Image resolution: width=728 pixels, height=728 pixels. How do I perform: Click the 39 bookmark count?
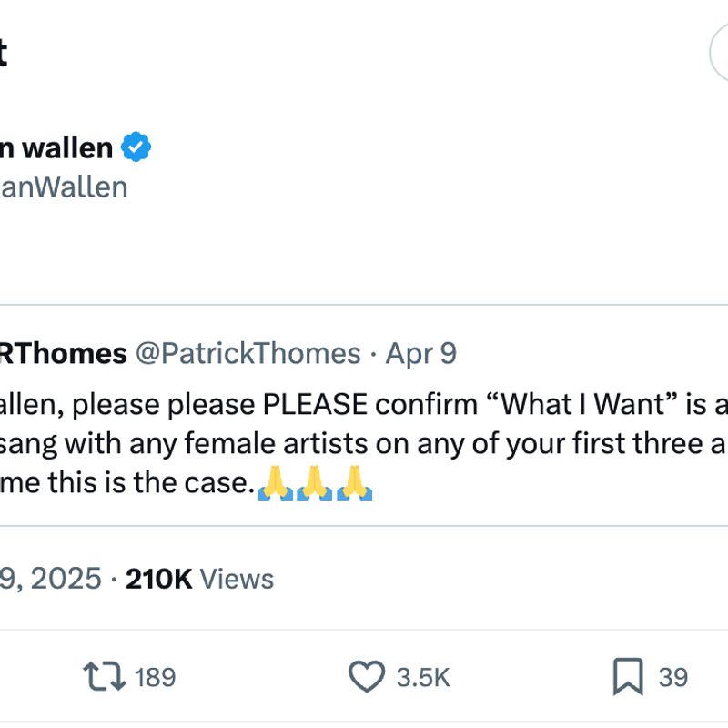(672, 677)
